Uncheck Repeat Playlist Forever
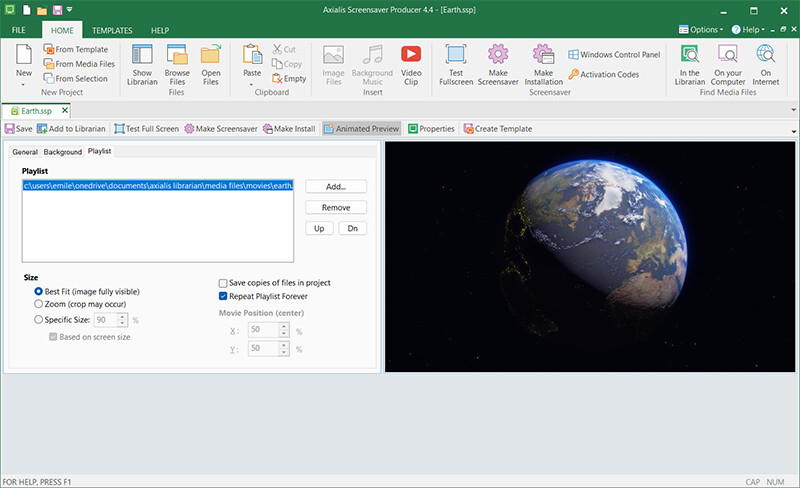 coord(223,296)
